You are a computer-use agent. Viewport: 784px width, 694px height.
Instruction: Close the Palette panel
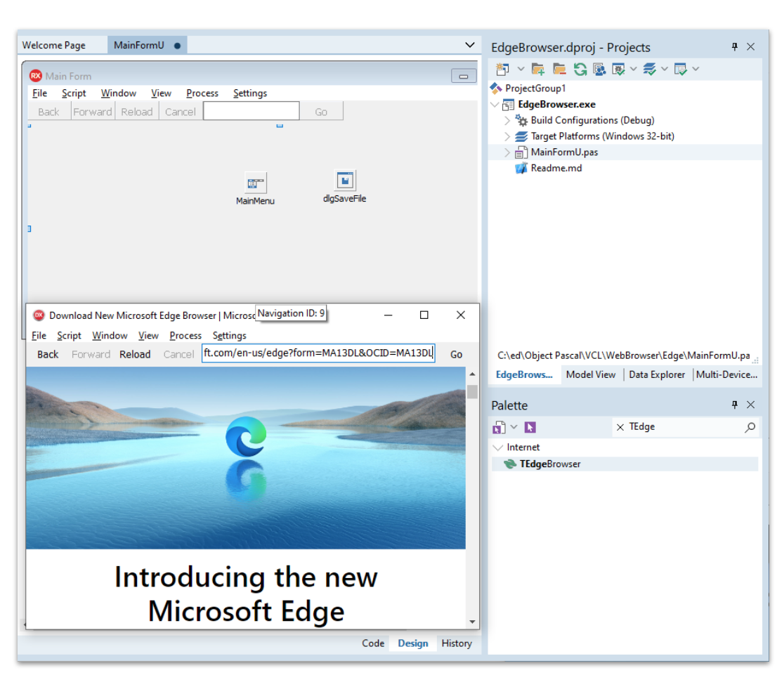click(750, 405)
